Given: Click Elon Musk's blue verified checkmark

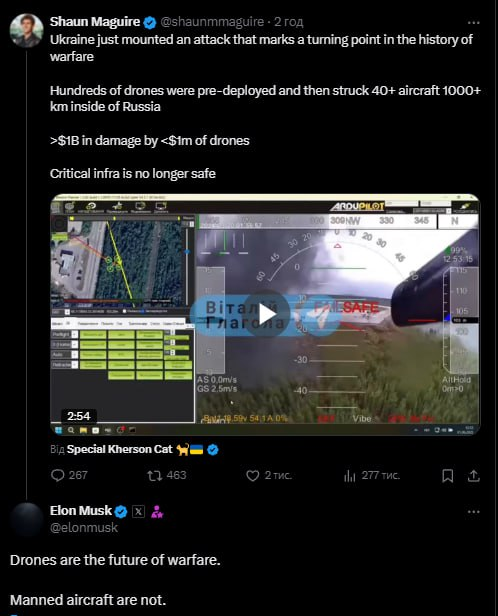Looking at the screenshot, I should tap(121, 512).
